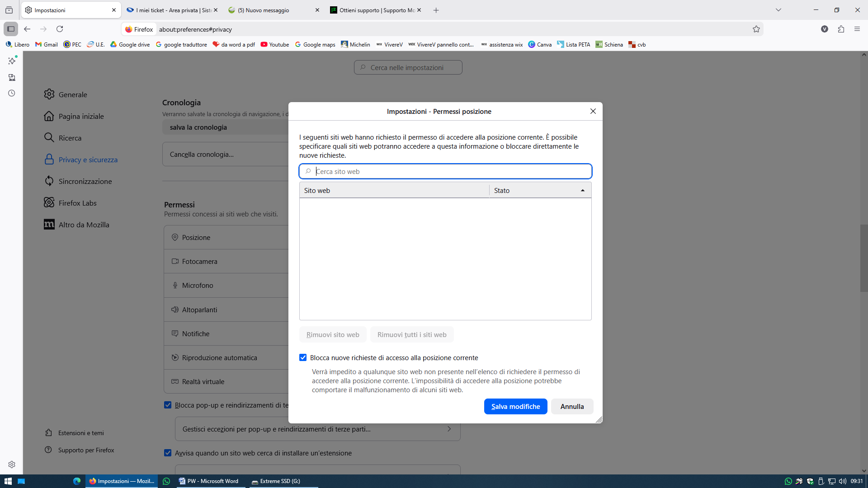
Task: Open the Generale settings category
Action: click(72, 94)
